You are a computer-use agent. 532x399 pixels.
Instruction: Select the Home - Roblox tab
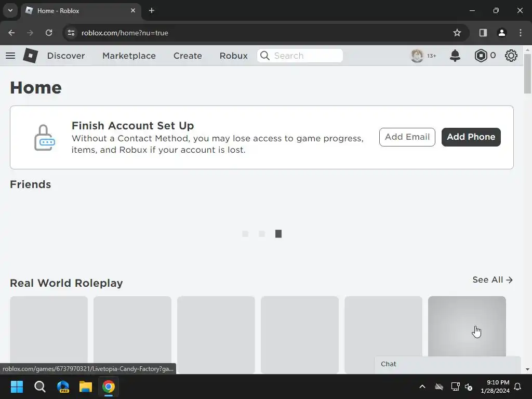click(82, 11)
